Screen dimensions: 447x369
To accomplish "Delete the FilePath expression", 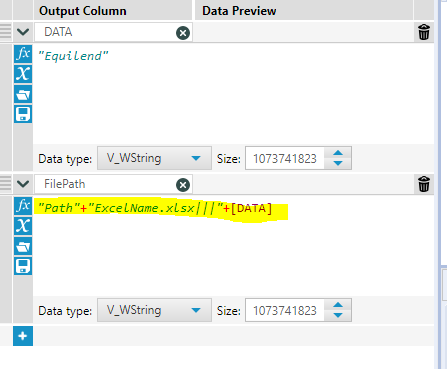I will [424, 184].
